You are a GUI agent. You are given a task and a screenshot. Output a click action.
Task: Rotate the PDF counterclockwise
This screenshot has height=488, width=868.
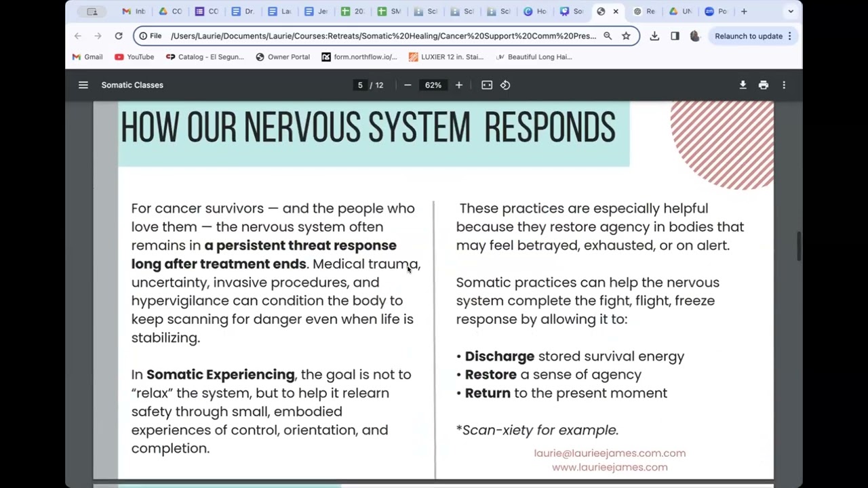(505, 85)
